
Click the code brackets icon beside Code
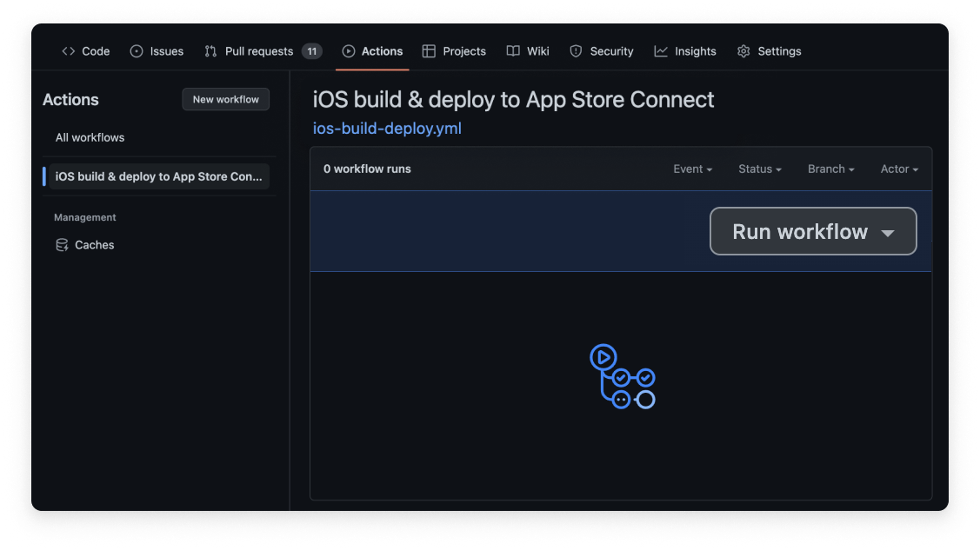(x=69, y=51)
